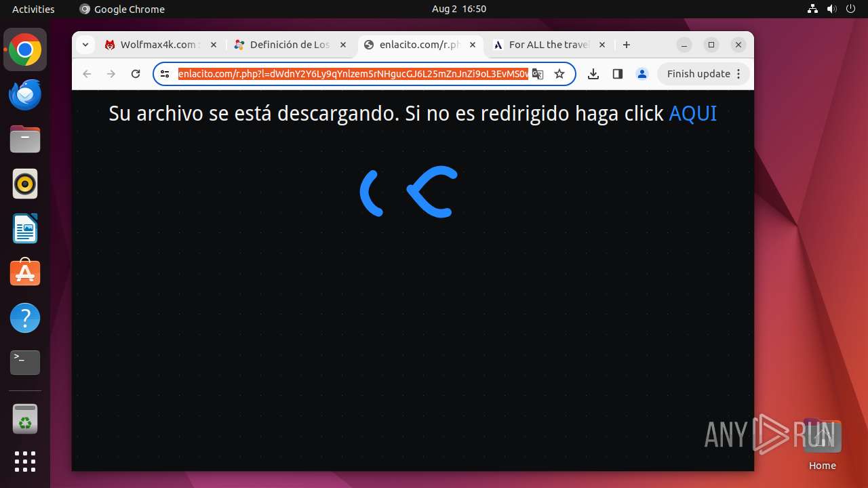Open Google Chrome from the dock
Image resolution: width=868 pixels, height=488 pixels.
pos(25,50)
